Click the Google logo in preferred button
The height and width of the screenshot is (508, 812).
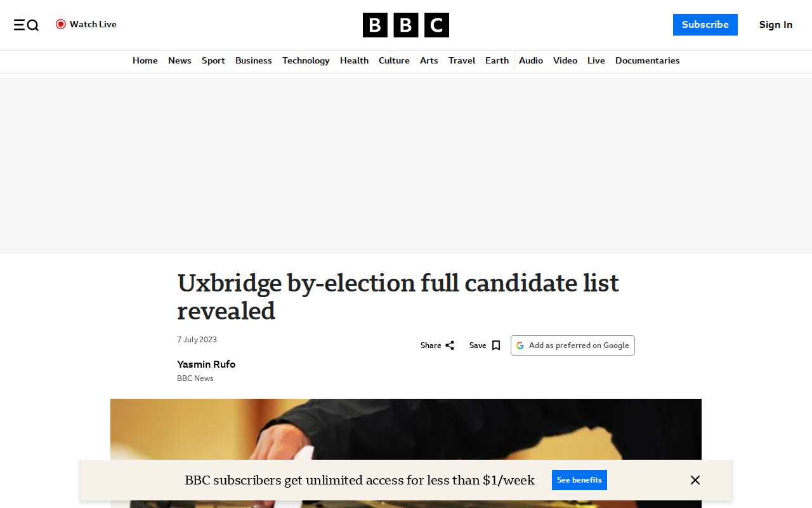[x=520, y=345]
